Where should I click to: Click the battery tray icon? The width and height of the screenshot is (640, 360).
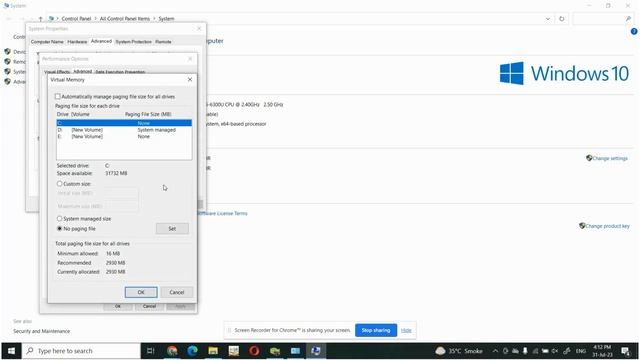[545, 351]
